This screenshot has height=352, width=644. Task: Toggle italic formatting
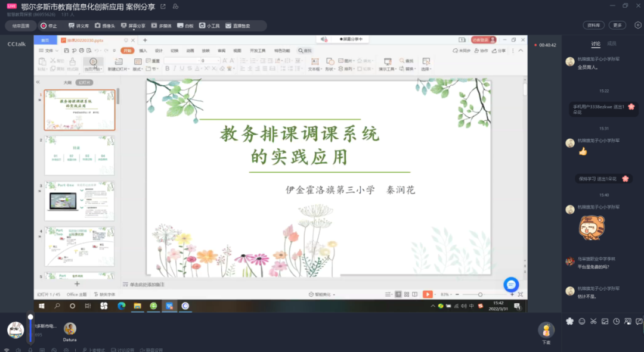(x=175, y=68)
